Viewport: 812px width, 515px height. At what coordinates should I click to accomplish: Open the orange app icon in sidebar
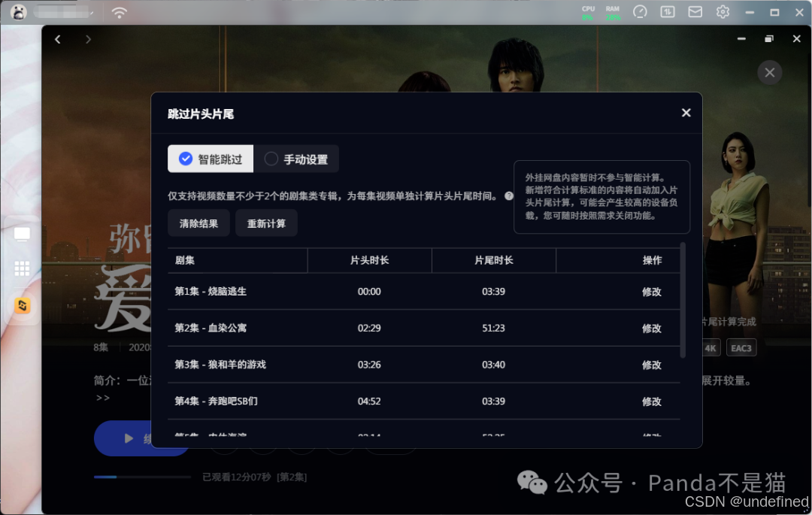(23, 305)
